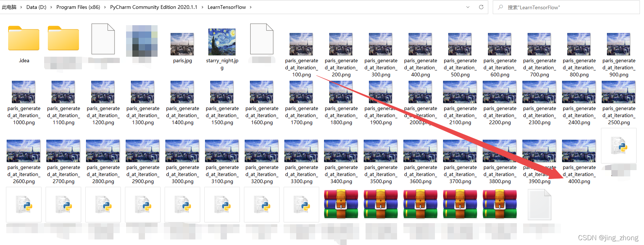Image resolution: width=644 pixels, height=245 pixels.
Task: Select paris_generated_at_iteration_3000.png file
Action: (182, 162)
